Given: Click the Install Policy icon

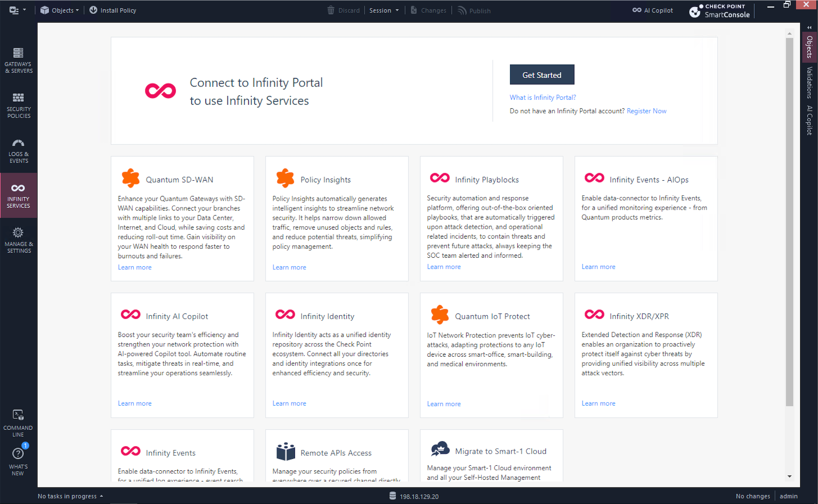Looking at the screenshot, I should (93, 10).
